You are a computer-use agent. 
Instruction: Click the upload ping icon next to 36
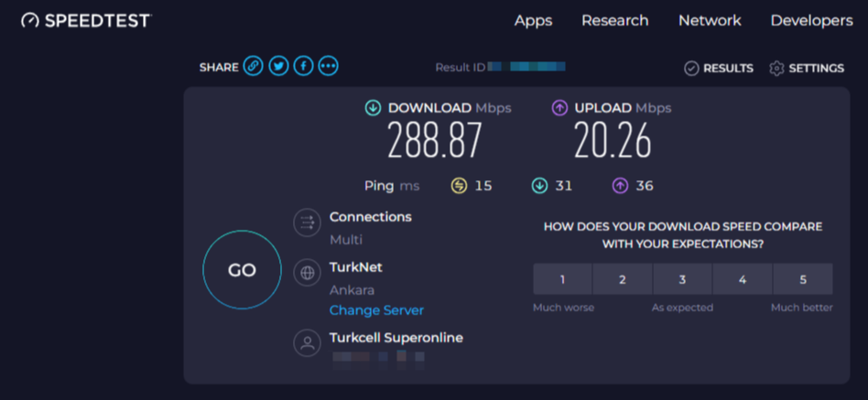pyautogui.click(x=620, y=186)
